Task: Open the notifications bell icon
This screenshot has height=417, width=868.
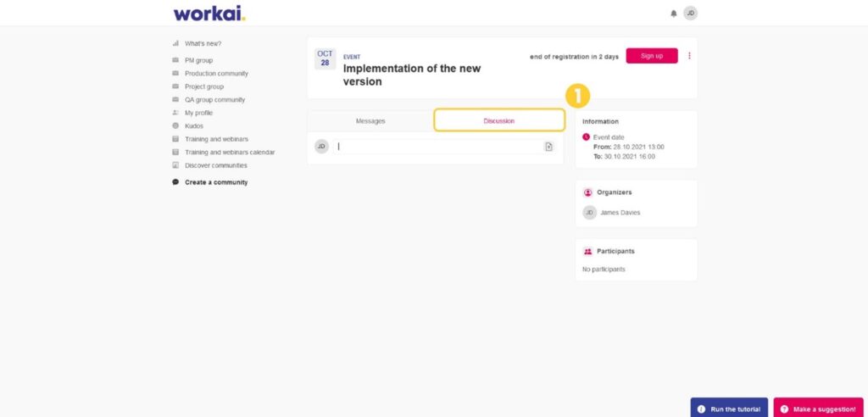Action: [674, 14]
